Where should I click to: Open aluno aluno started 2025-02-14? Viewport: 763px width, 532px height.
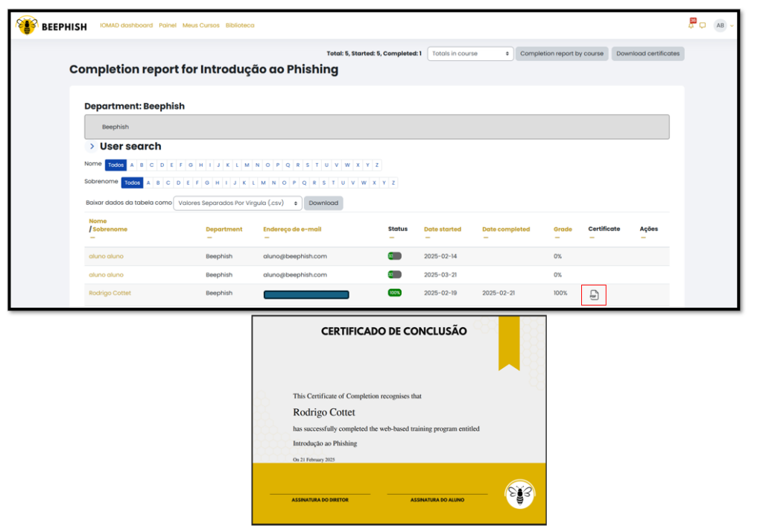(106, 256)
